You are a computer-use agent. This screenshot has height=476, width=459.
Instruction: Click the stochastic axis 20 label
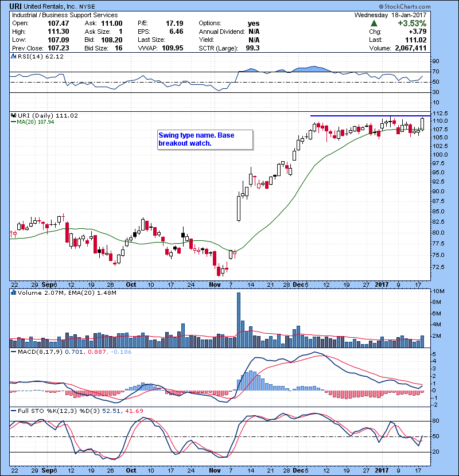435,452
